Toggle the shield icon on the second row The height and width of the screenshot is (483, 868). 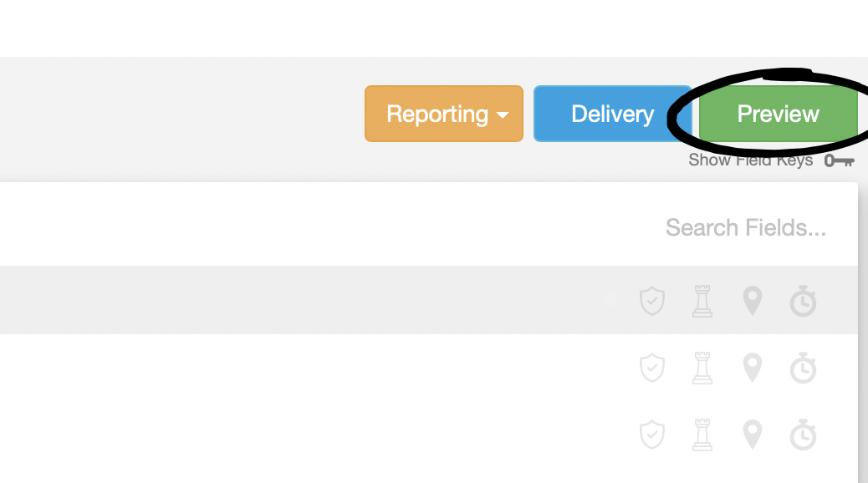pos(652,368)
